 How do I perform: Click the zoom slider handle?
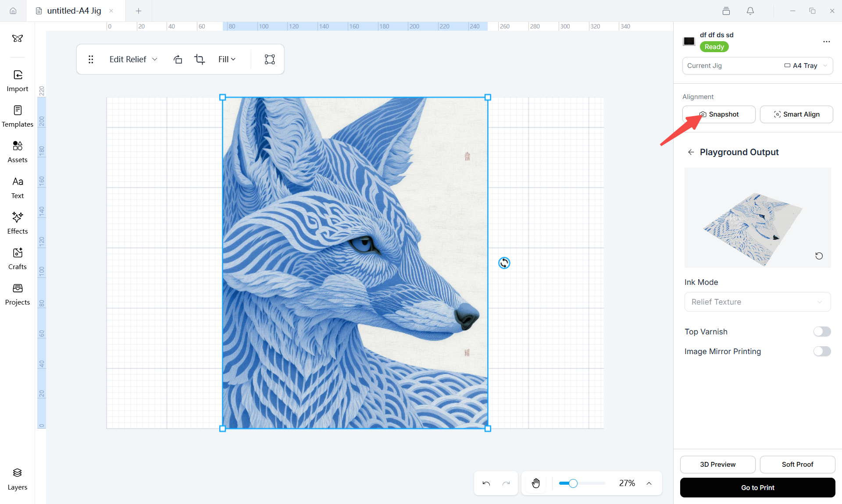click(x=573, y=483)
